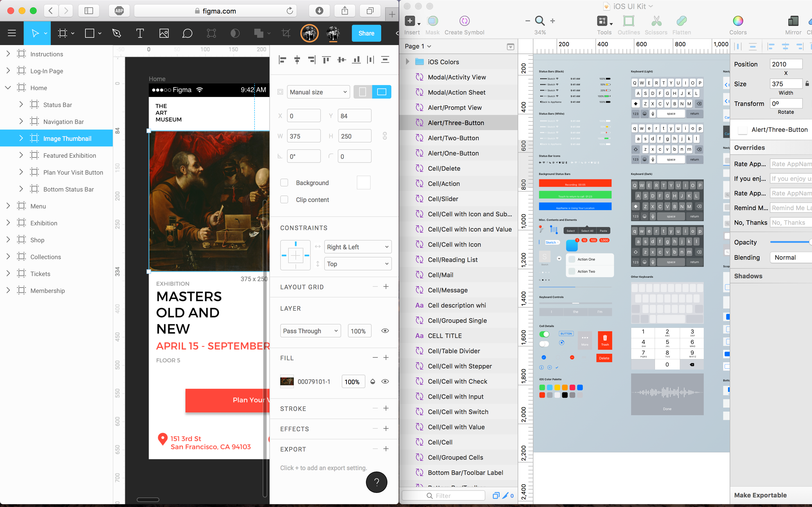Add an export setting with plus
Viewport: 812px width, 507px height.
386,449
